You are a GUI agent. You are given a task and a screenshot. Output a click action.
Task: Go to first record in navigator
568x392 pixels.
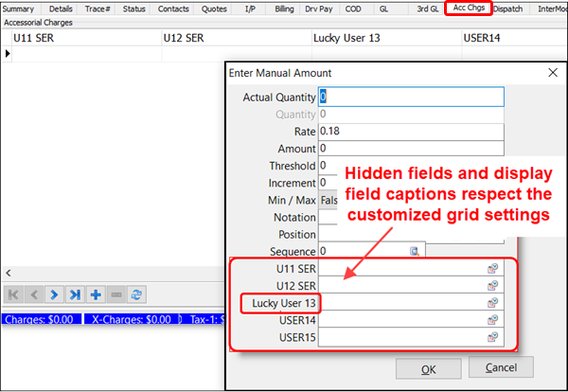click(14, 294)
